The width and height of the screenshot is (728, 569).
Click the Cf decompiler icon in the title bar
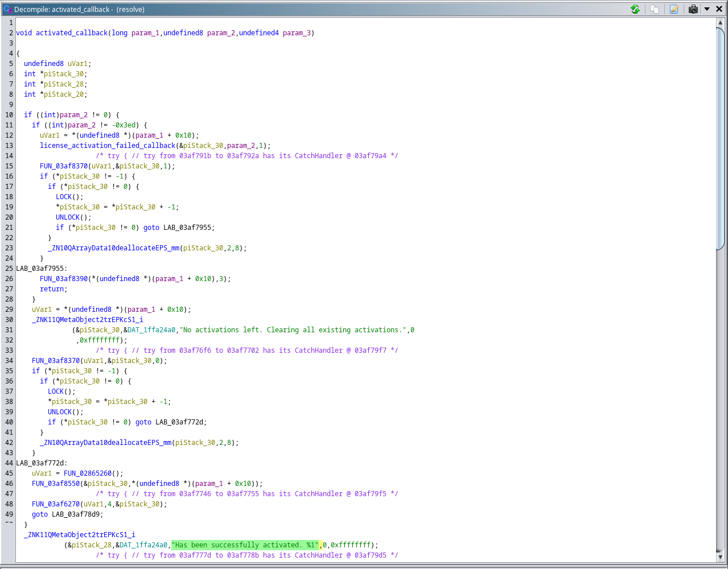click(6, 9)
